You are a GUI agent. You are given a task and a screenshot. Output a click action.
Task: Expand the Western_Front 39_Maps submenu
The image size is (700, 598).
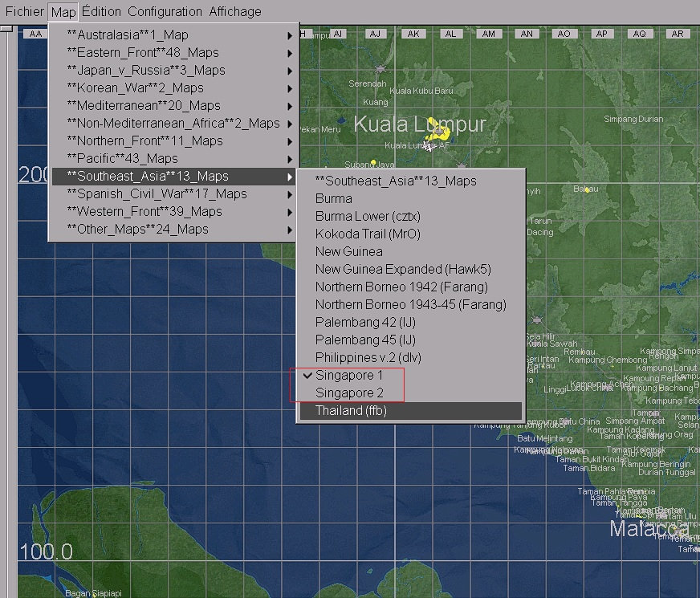[x=173, y=212]
